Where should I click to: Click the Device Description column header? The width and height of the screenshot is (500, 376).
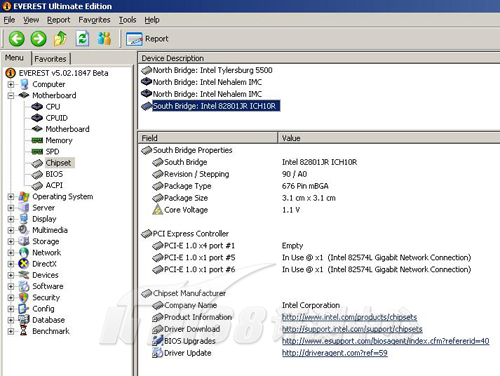(319, 58)
